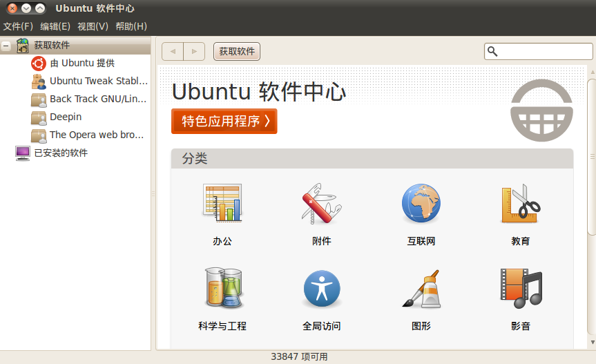Viewport: 596px width, 364px height.
Task: Click the basket logo in the banner
Action: coord(541,111)
